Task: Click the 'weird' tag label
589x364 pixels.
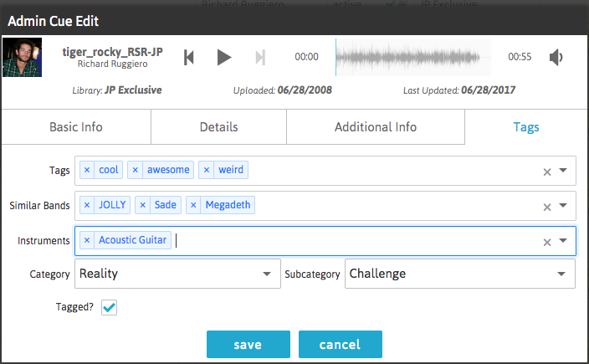Action: 231,170
